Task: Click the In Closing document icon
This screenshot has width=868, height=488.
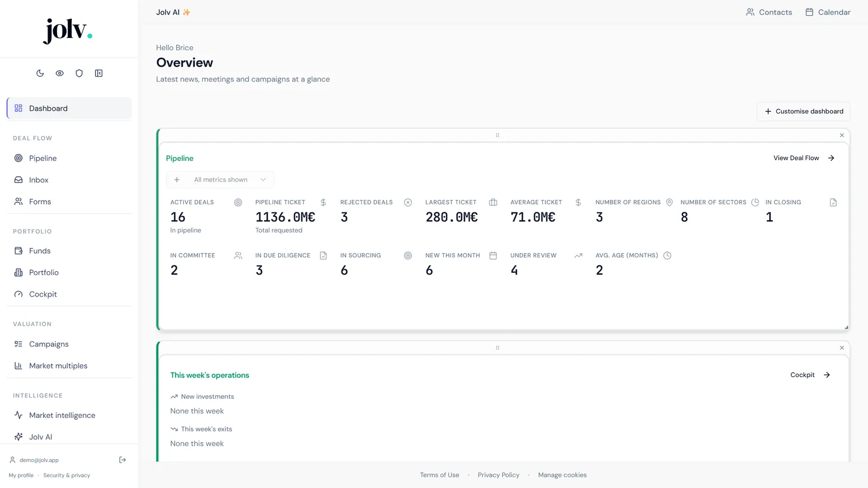Action: (833, 202)
